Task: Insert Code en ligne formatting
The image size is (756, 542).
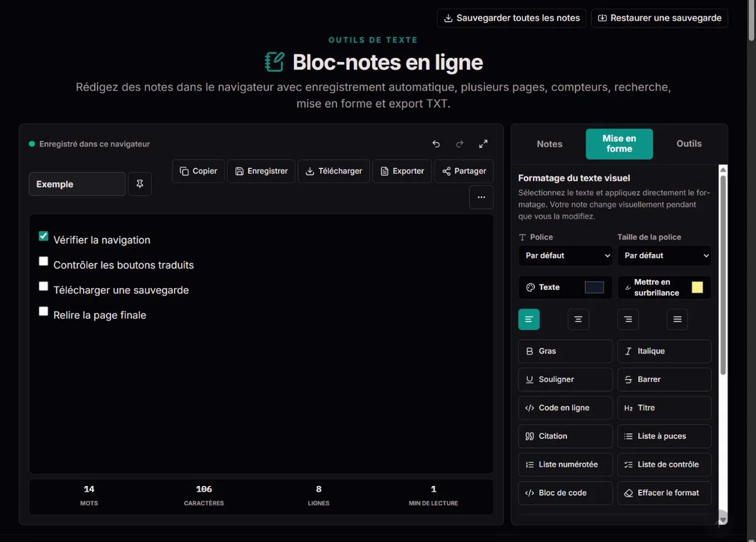Action: (565, 408)
